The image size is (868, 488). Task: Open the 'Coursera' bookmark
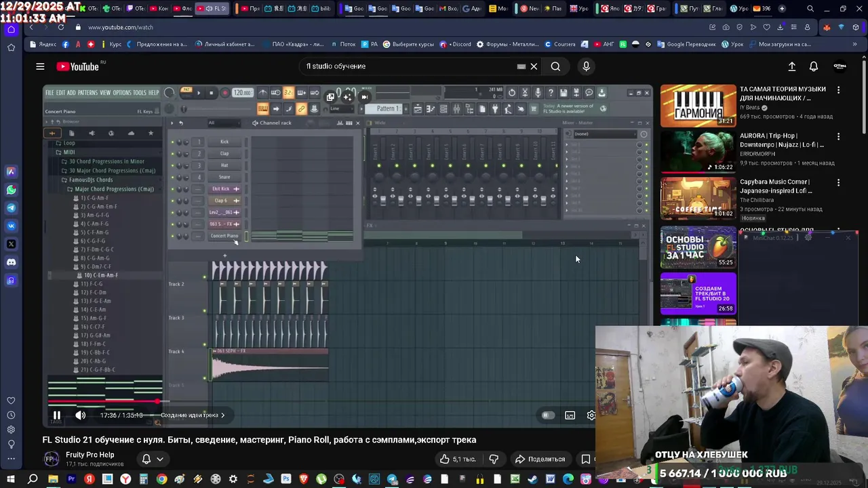pyautogui.click(x=560, y=44)
